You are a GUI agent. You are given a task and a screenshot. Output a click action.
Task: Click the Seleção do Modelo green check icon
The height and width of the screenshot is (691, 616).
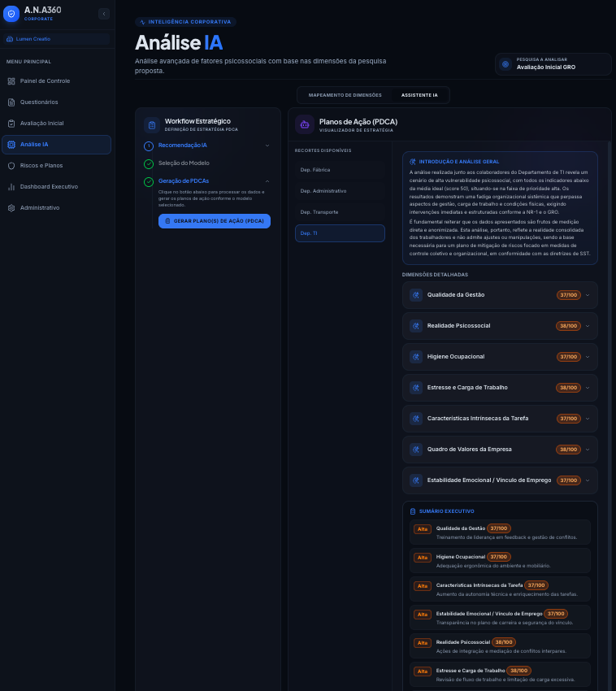[x=149, y=164]
